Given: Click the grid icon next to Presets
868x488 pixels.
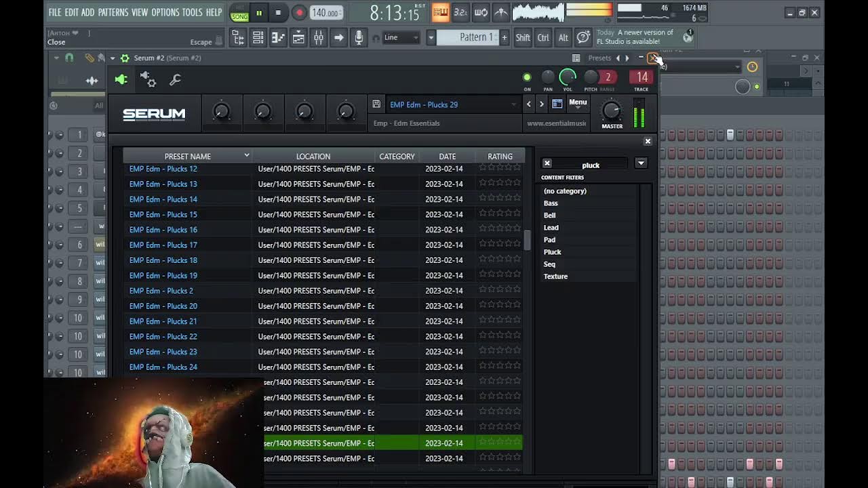Looking at the screenshot, I should (576, 58).
